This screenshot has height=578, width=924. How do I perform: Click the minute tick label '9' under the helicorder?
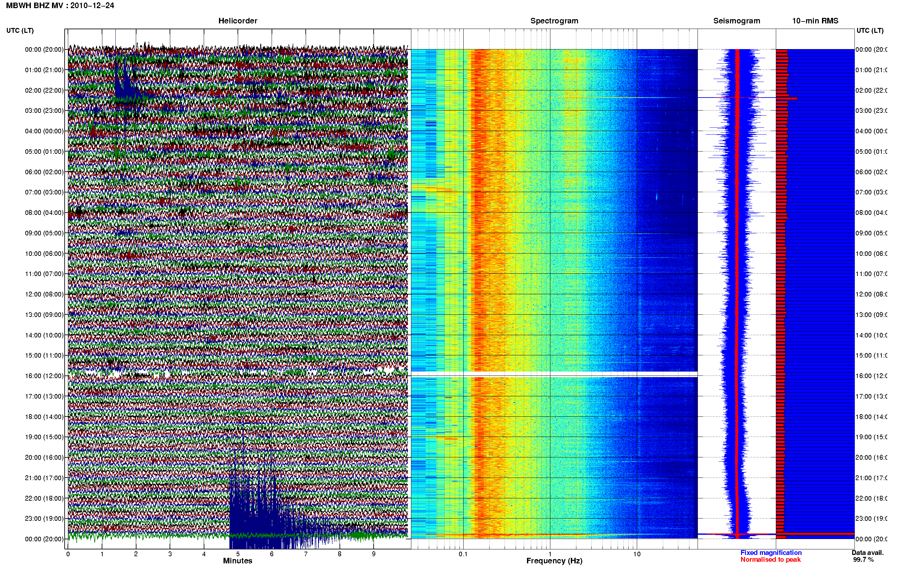point(374,554)
